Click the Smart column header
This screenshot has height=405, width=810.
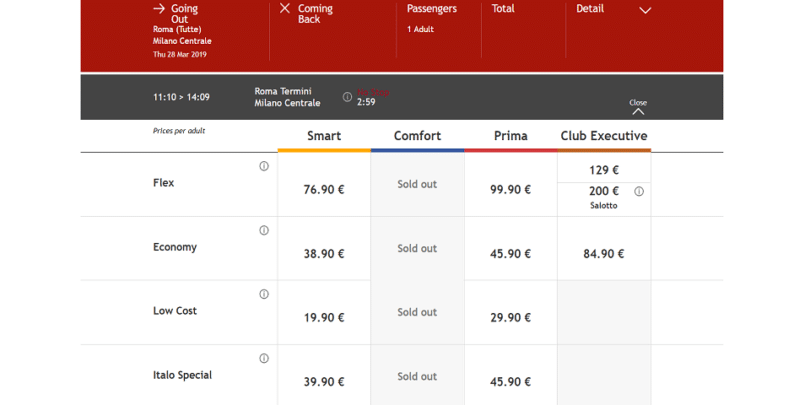click(324, 136)
